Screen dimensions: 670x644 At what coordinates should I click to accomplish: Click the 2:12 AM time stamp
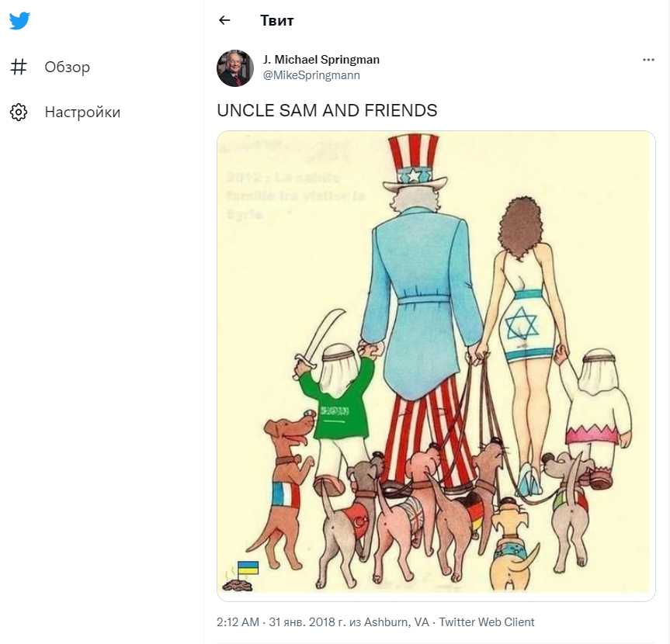point(238,622)
